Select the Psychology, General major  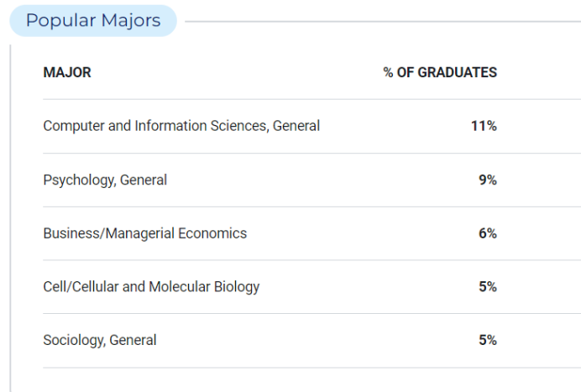tap(105, 180)
